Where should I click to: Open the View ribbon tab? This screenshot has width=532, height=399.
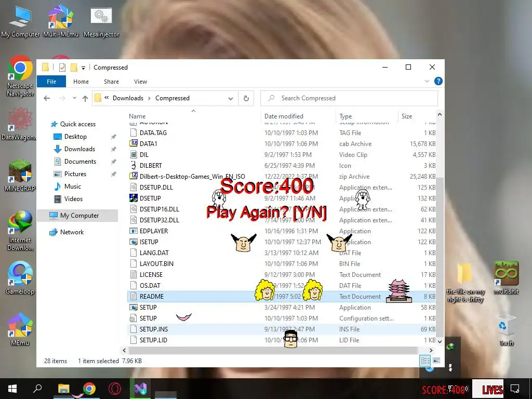140,82
